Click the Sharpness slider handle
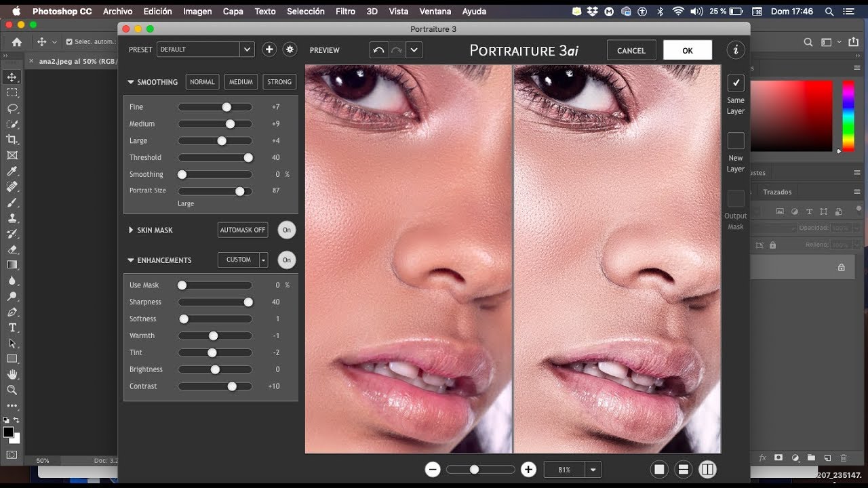 click(248, 302)
